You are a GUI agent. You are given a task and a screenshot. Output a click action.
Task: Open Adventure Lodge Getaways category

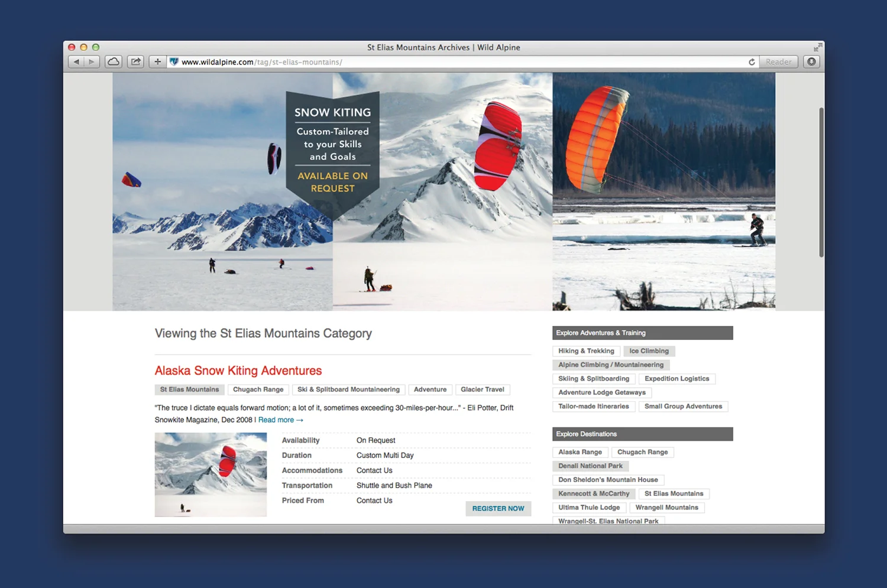602,392
